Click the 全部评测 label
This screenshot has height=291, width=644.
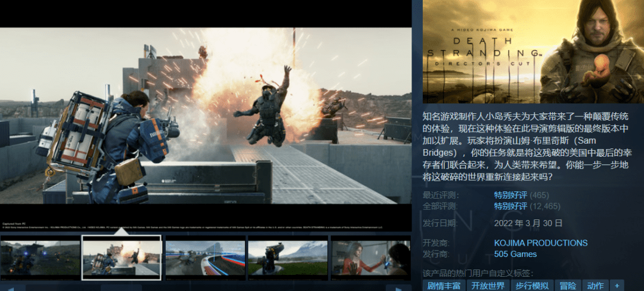click(x=441, y=206)
